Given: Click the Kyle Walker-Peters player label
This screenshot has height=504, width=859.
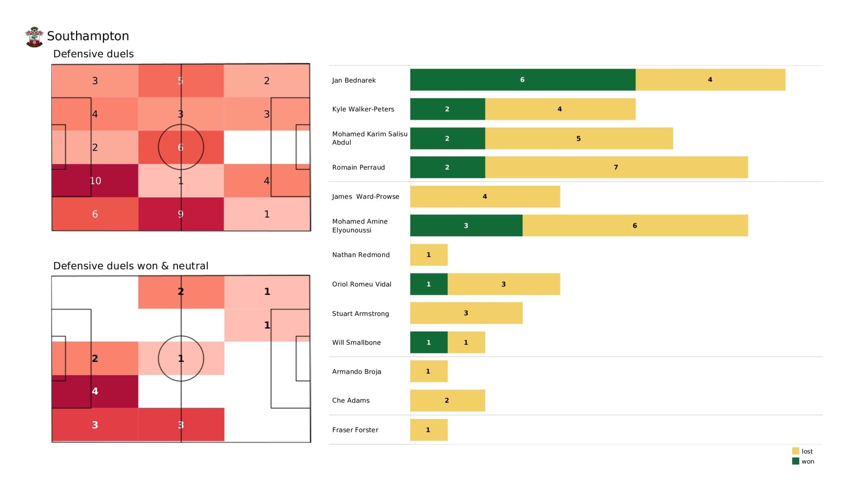Looking at the screenshot, I should [363, 109].
